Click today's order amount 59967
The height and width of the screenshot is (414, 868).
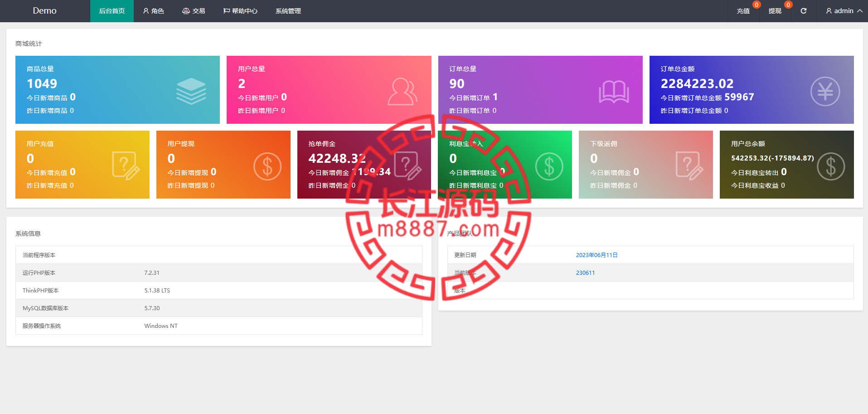(x=739, y=97)
